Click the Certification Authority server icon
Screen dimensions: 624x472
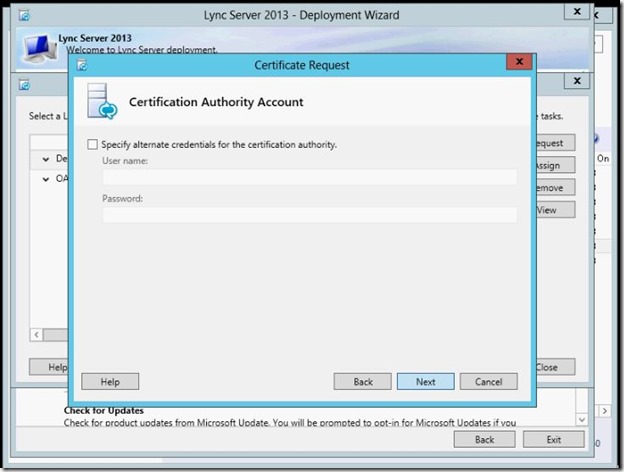pos(102,101)
